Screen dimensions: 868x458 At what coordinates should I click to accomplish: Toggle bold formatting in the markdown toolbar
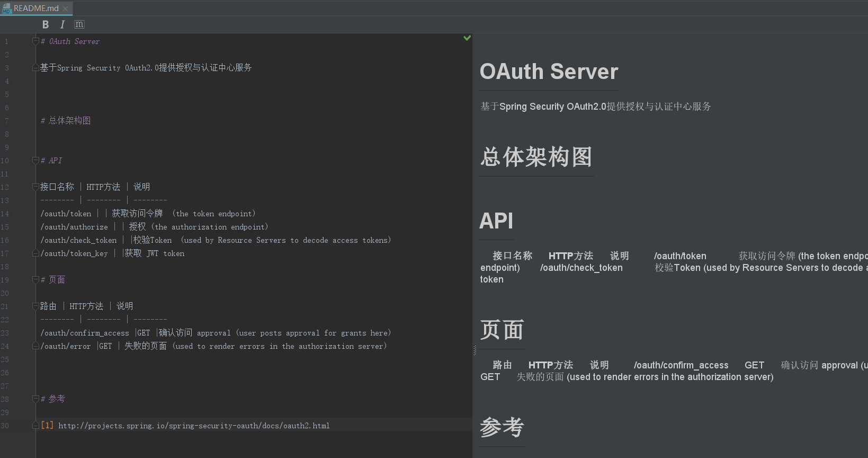click(46, 24)
